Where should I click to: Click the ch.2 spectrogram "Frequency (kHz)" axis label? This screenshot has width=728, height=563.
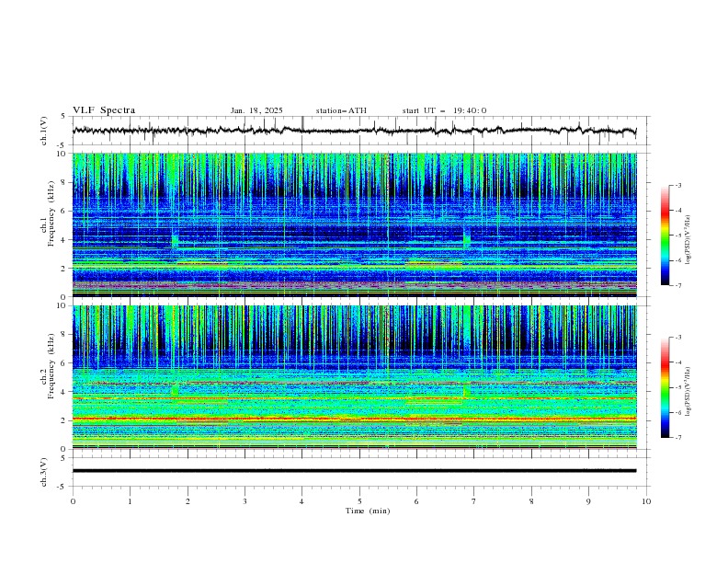[x=52, y=365]
